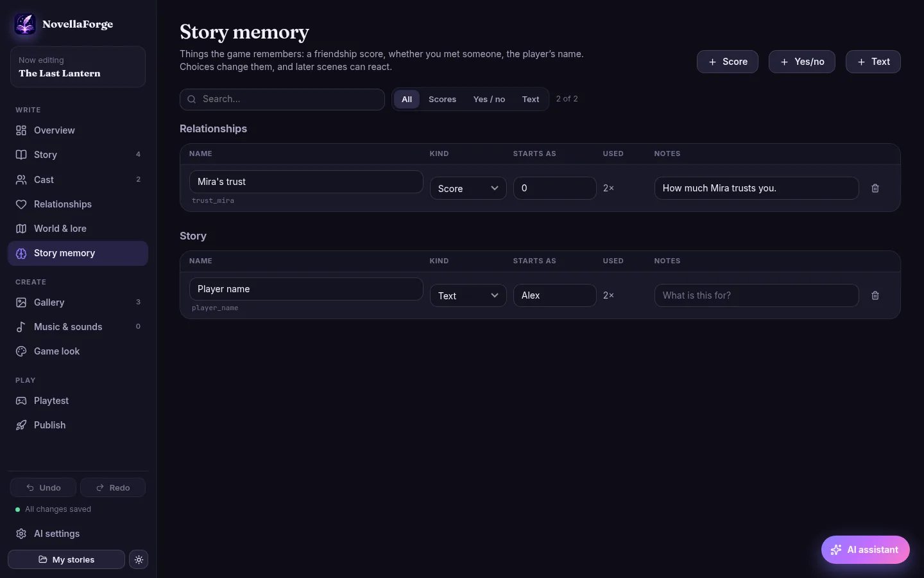Open Music & sounds
The width and height of the screenshot is (924, 578).
(78, 327)
